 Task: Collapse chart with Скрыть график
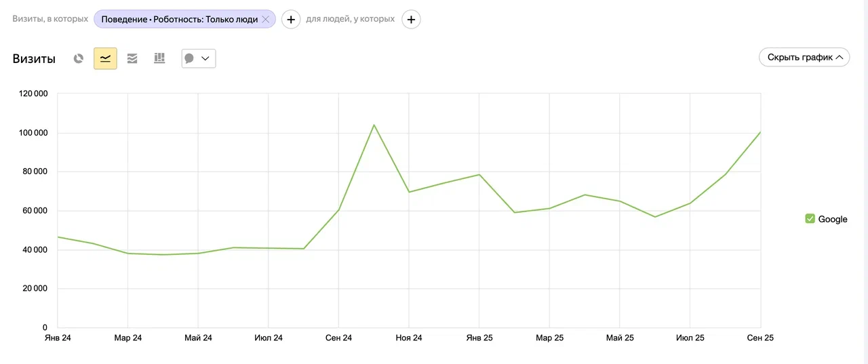804,58
